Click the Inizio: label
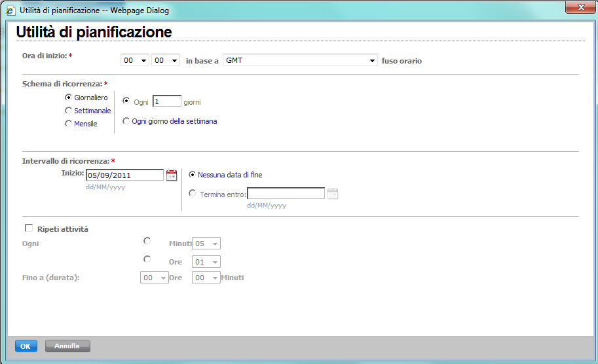This screenshot has width=598, height=364. (73, 173)
